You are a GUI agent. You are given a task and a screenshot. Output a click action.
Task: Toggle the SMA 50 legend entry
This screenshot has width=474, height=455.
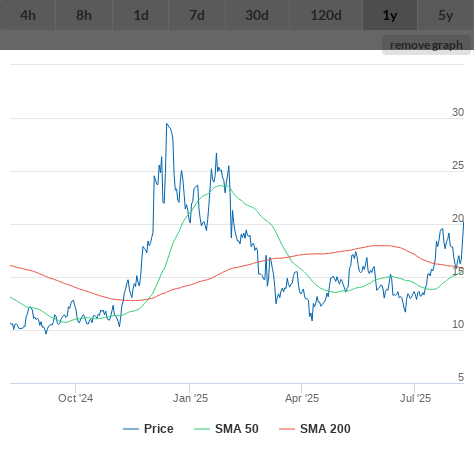[x=226, y=429]
